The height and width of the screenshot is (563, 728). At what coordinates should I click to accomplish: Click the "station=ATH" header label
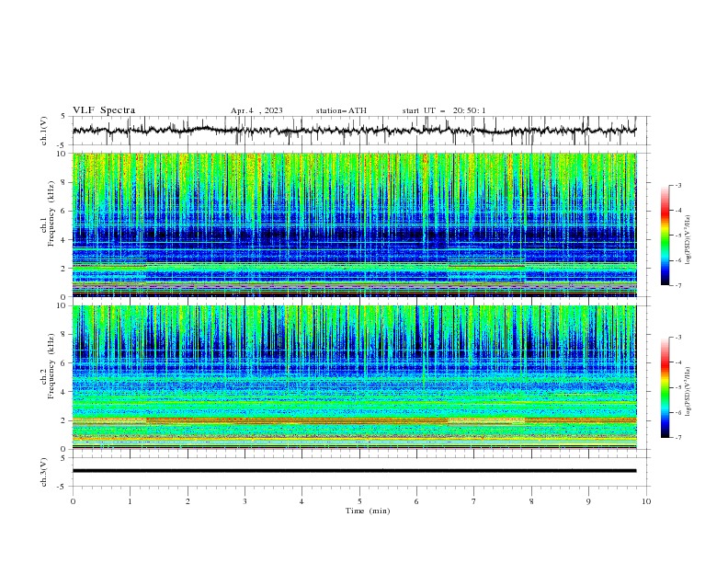click(341, 110)
